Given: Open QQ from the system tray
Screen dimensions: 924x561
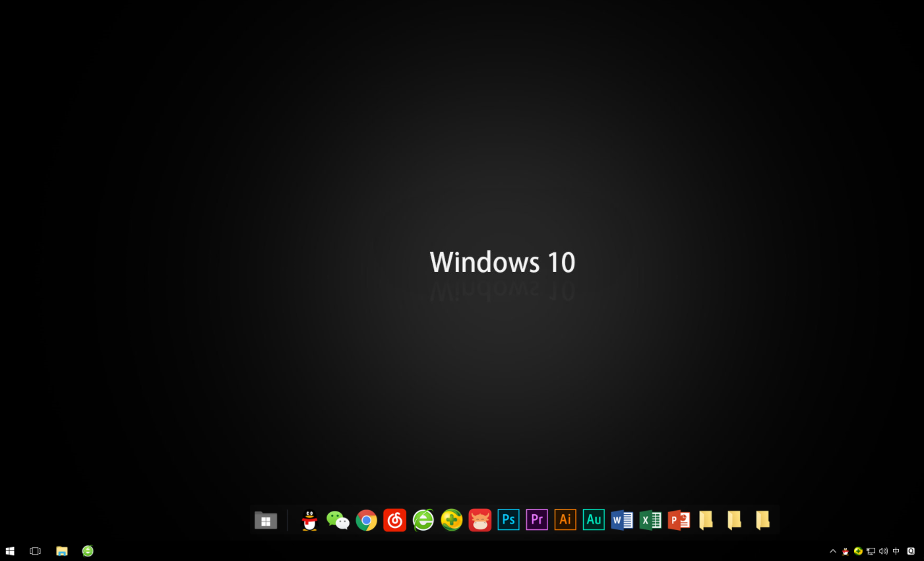Looking at the screenshot, I should [x=846, y=551].
